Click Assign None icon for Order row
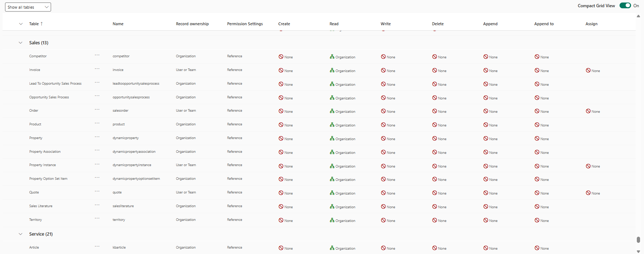The height and width of the screenshot is (254, 644). [588, 111]
